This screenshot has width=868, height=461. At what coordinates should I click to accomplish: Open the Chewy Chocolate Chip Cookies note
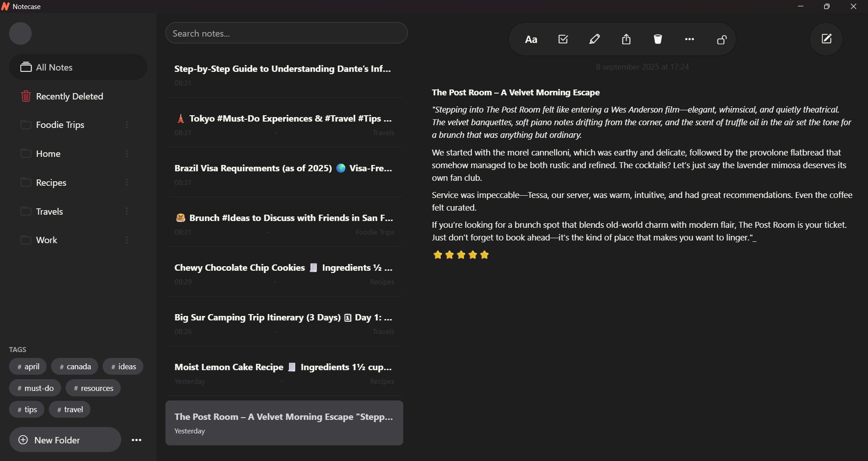click(284, 274)
